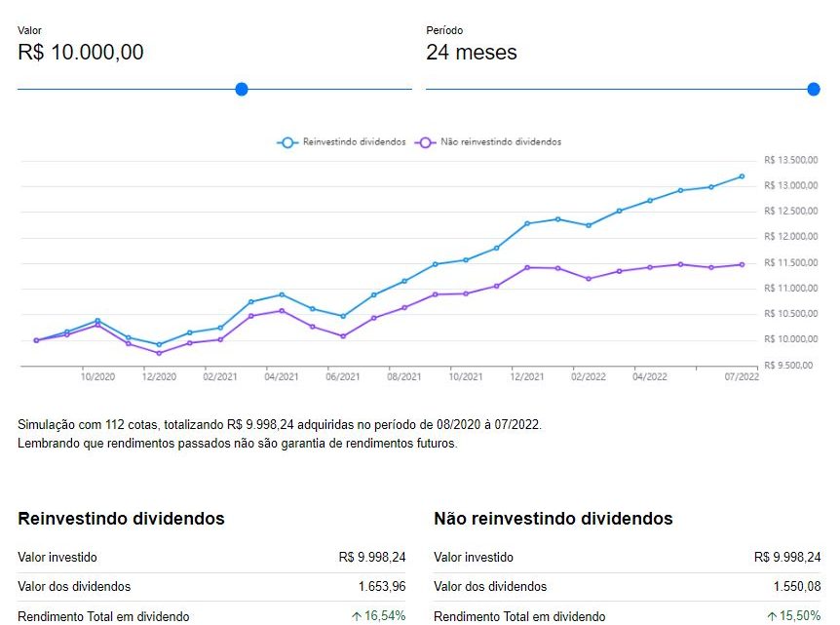Click the Período slider handle

[814, 90]
